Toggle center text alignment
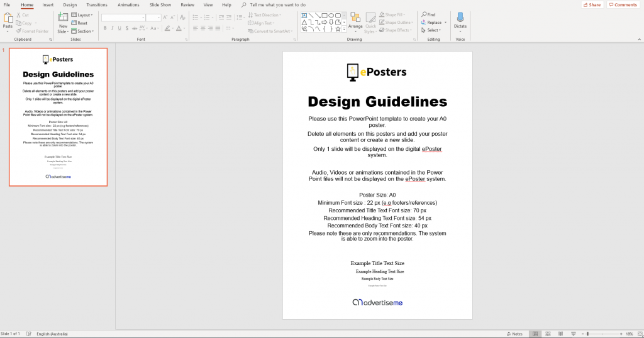 click(x=203, y=28)
